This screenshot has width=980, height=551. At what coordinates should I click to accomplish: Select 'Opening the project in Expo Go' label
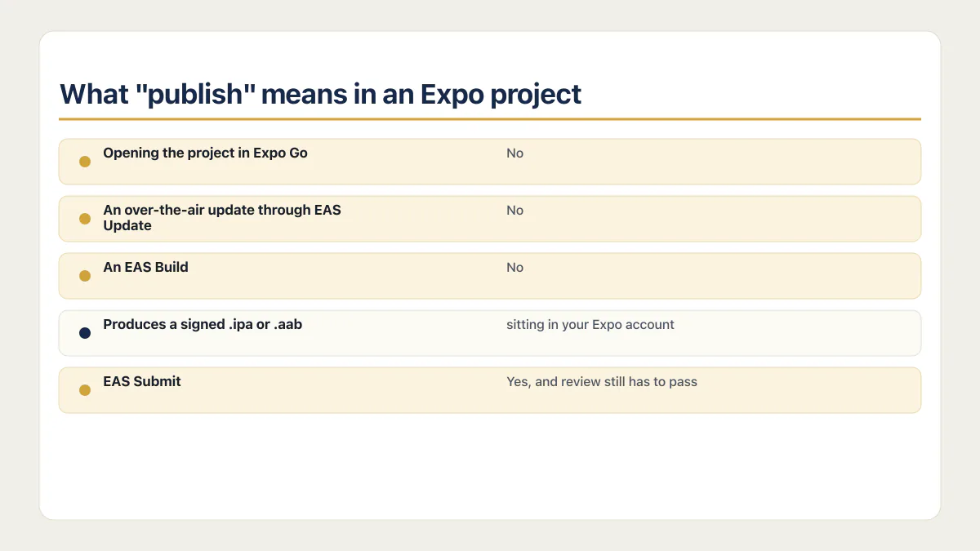point(205,153)
